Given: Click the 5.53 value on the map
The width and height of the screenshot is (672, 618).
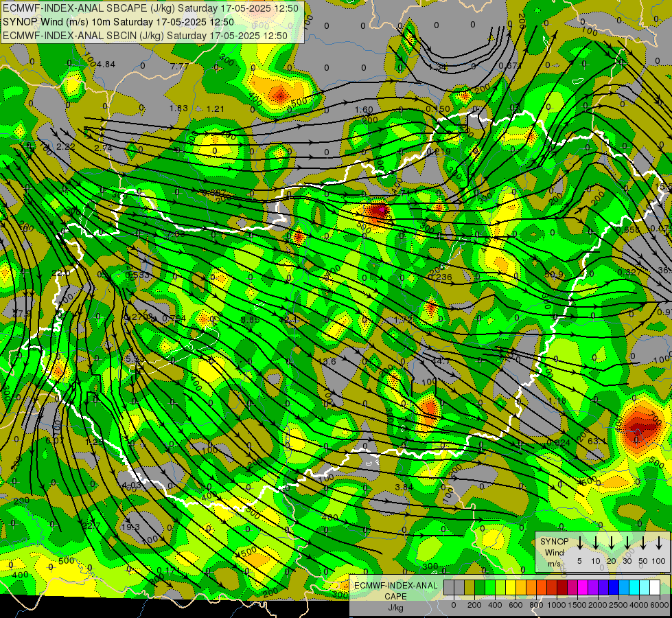Looking at the screenshot, I should pos(135,359).
